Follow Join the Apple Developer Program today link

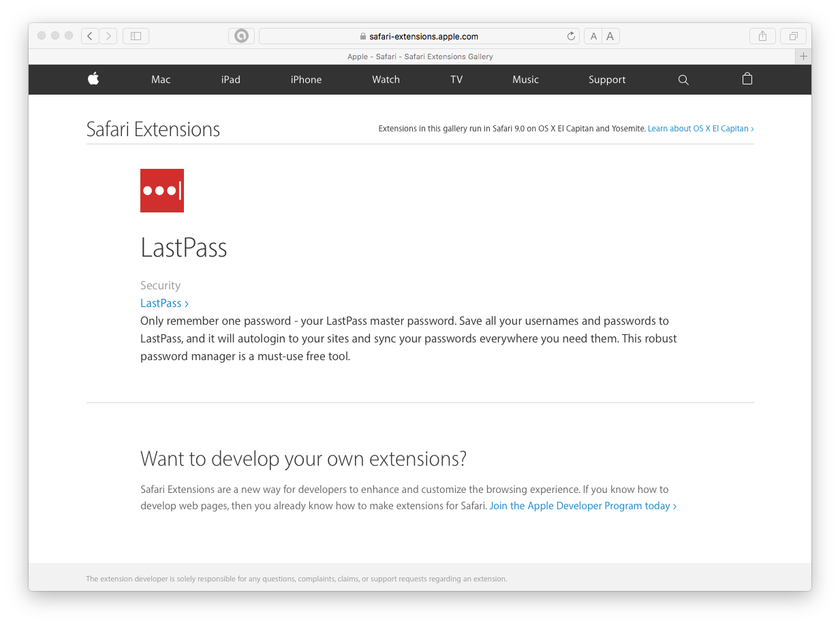583,506
